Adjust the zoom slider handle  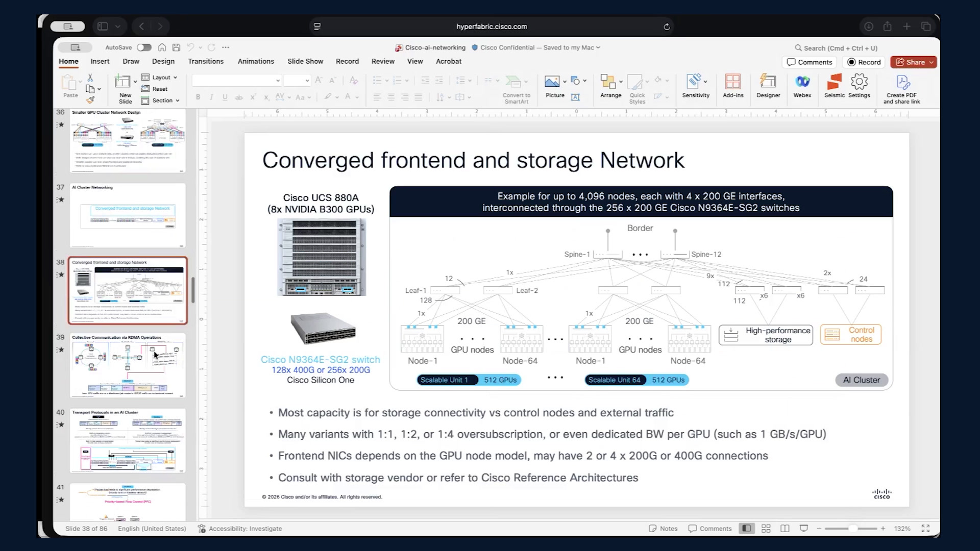pos(852,529)
